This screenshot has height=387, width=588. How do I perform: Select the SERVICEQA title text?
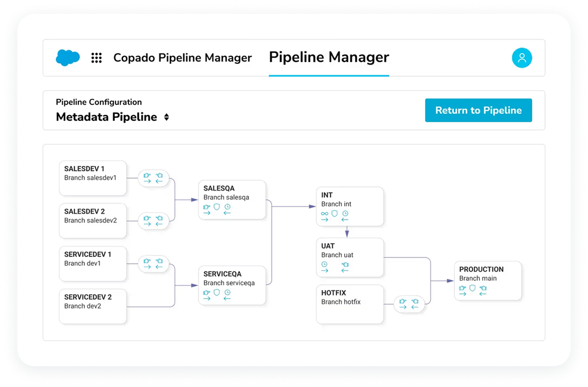click(x=222, y=274)
